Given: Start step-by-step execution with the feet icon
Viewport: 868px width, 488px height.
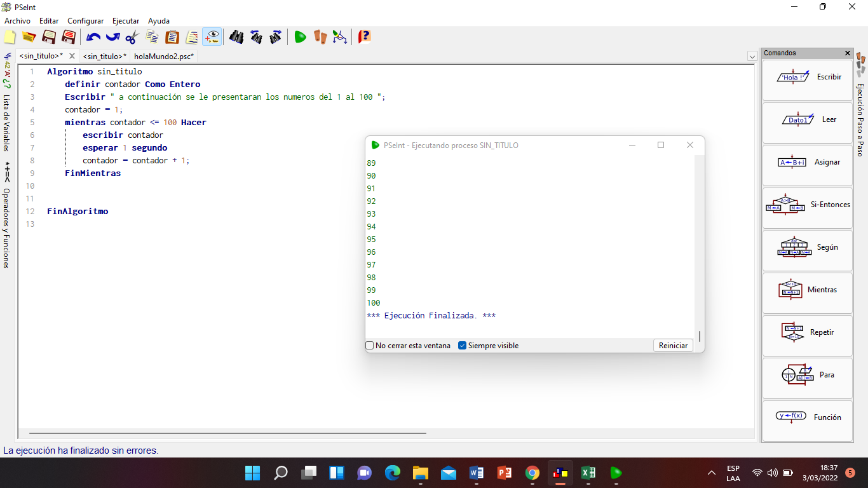Looking at the screenshot, I should click(320, 37).
